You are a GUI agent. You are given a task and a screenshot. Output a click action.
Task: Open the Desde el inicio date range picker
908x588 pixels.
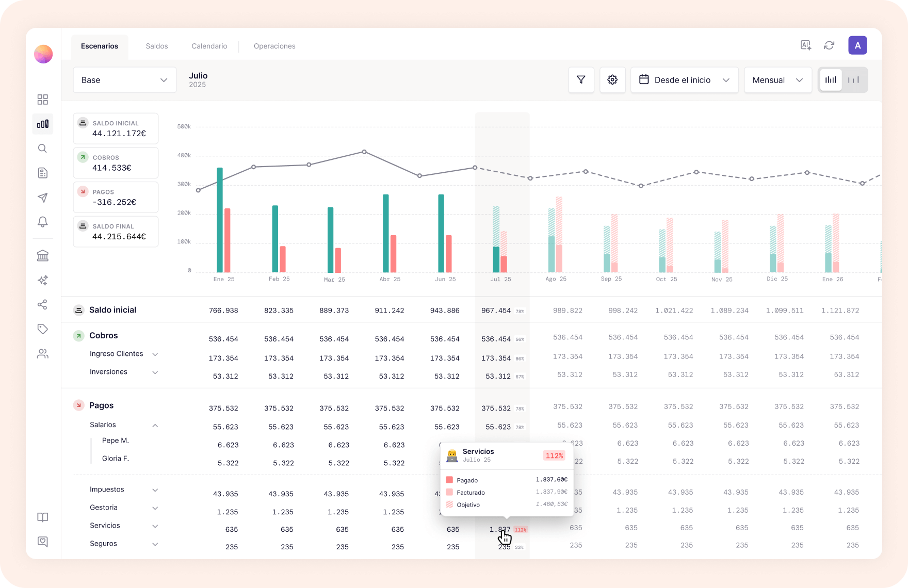tap(684, 80)
